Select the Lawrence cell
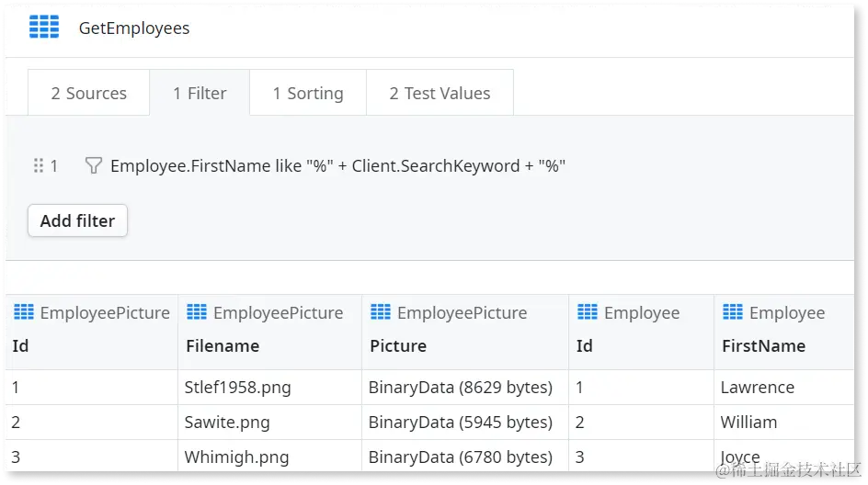The image size is (868, 485). 783,387
